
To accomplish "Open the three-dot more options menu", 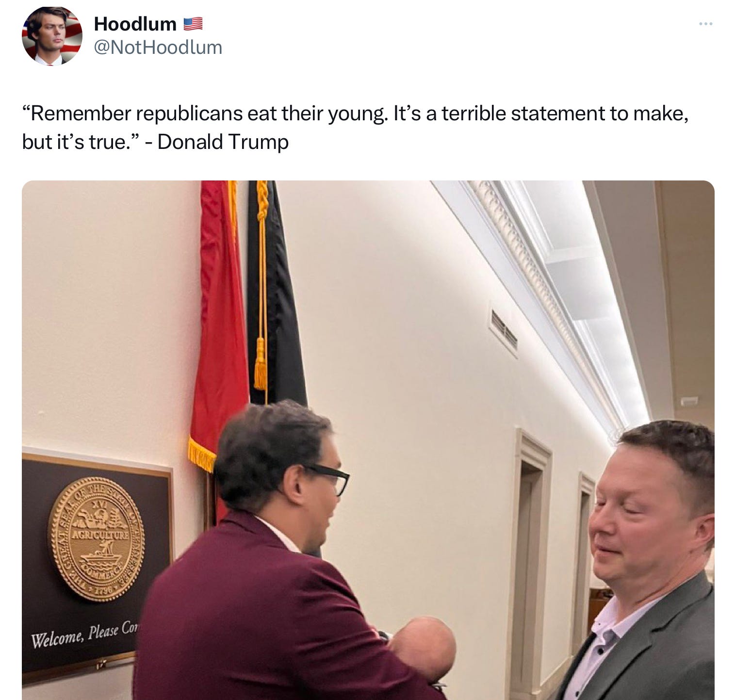I will (705, 23).
